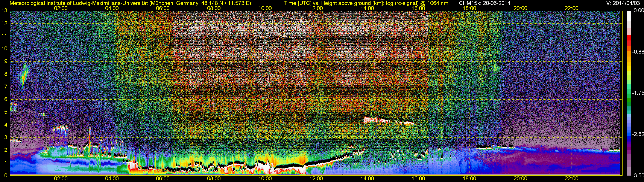Click the -2.62 value on the color scale

coord(638,134)
